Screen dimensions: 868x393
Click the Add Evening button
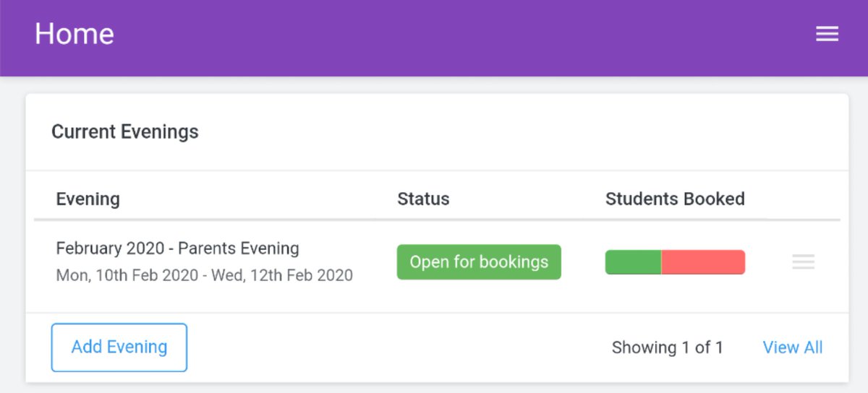pos(119,347)
